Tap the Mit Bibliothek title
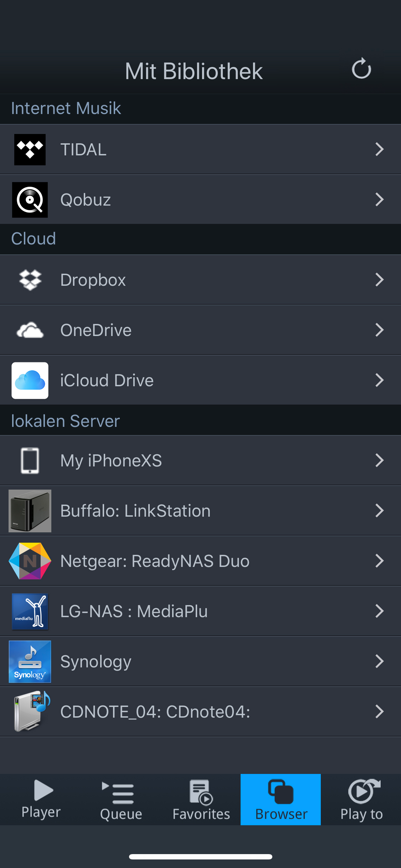 tap(194, 71)
